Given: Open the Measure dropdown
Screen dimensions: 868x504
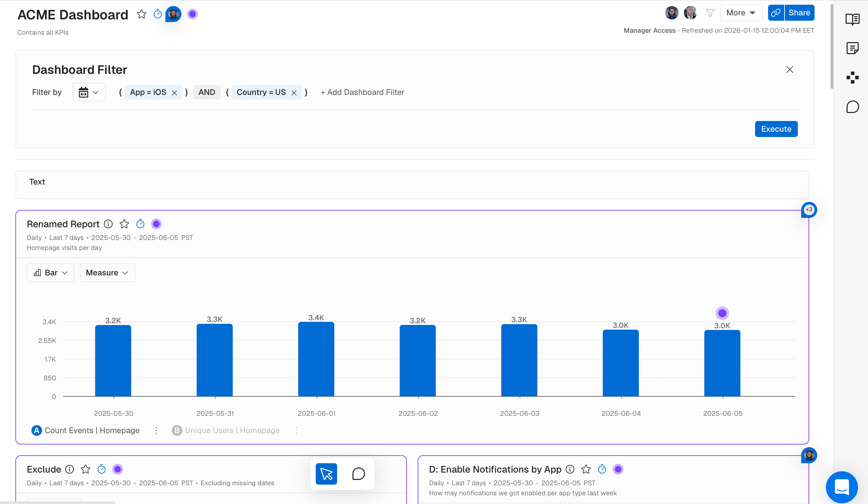Looking at the screenshot, I should (107, 272).
